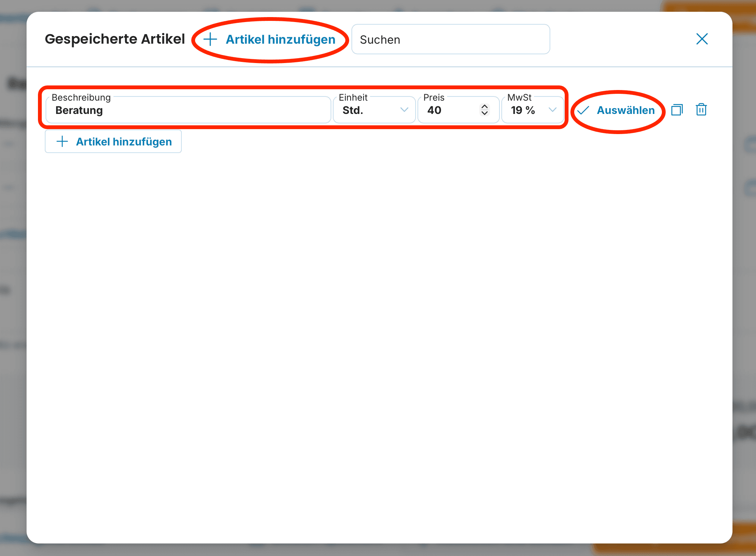Screen dimensions: 756x556
Task: Focus the Suchen search field
Action: 450,39
